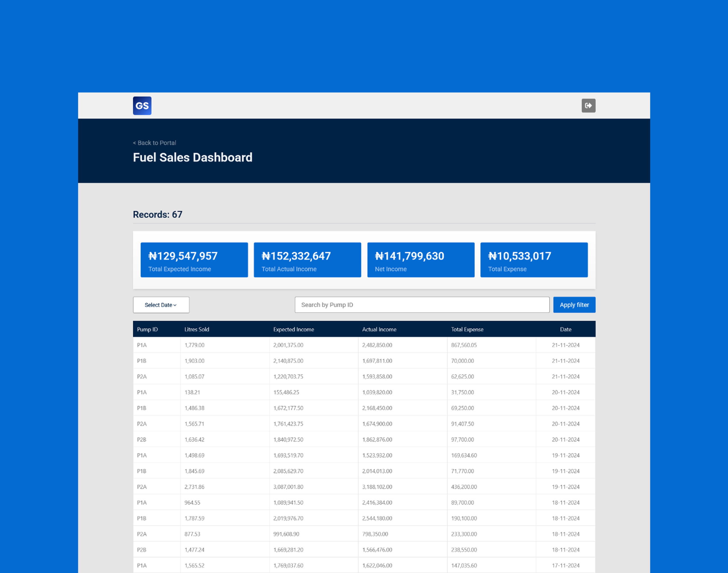Screen dimensions: 728x573
Task: Select the Total Expense summary card
Action: click(x=533, y=260)
